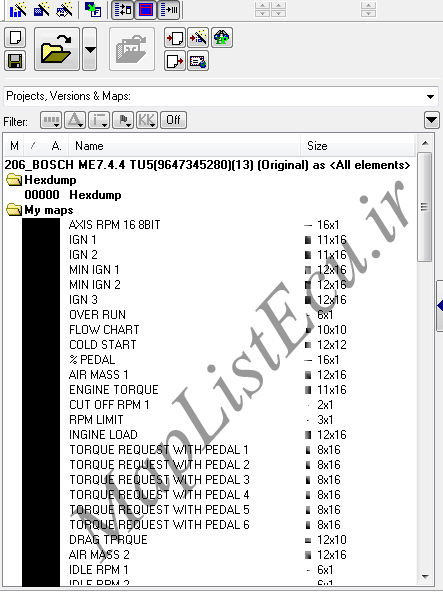Screen dimensions: 443x592
Task: Select the RPM LIMIT map entry
Action: tap(96, 420)
